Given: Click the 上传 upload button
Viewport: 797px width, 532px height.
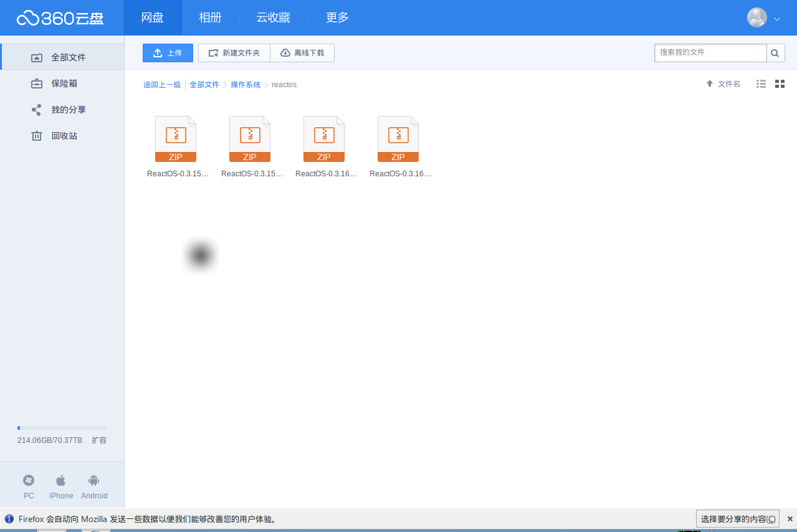Looking at the screenshot, I should (x=168, y=53).
